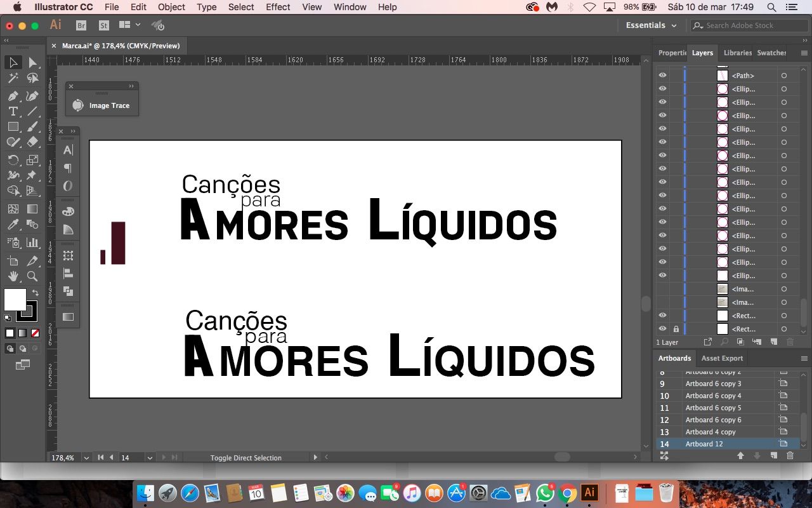Open the zoom level dropdown
Viewport: 812px width, 508px height.
(86, 457)
